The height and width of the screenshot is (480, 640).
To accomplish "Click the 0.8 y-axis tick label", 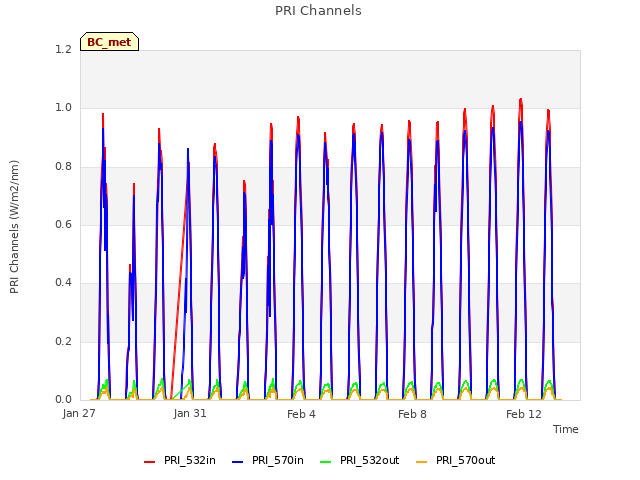I will [x=64, y=167].
